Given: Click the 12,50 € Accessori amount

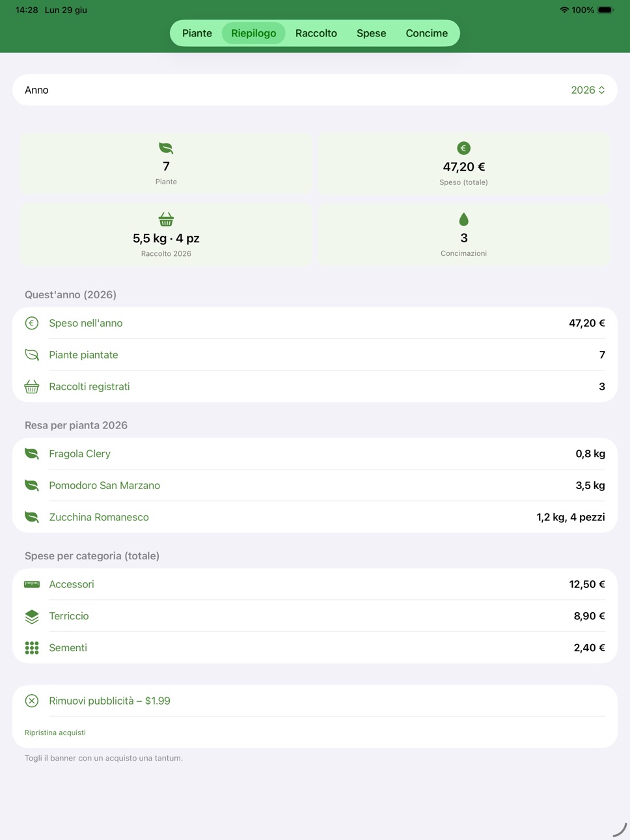Looking at the screenshot, I should click(x=587, y=585).
